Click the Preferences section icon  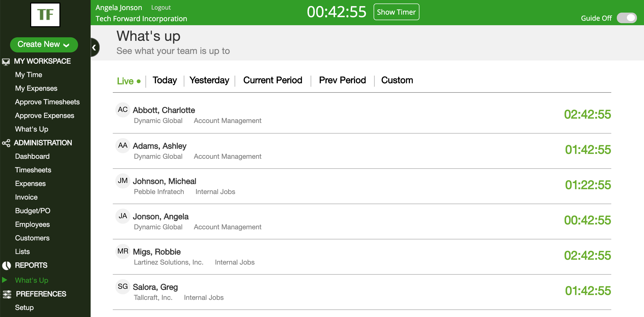click(x=7, y=294)
